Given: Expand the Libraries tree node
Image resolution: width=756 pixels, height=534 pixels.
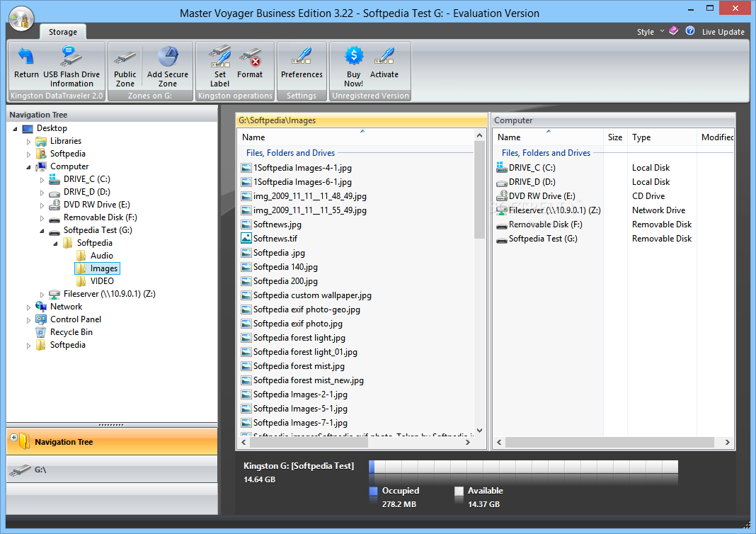Looking at the screenshot, I should [x=28, y=142].
